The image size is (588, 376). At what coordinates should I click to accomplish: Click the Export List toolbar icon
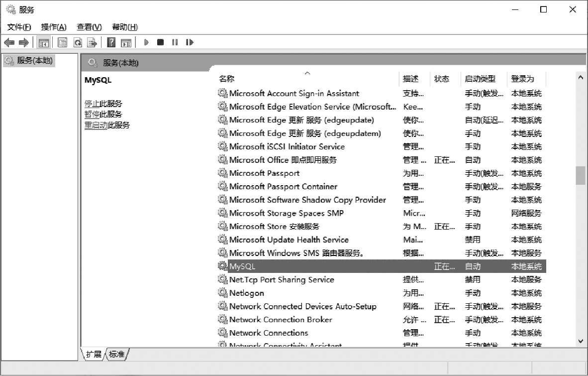tap(92, 42)
